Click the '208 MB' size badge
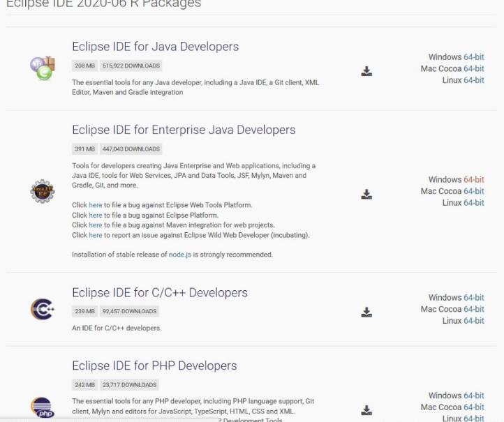 [85, 66]
